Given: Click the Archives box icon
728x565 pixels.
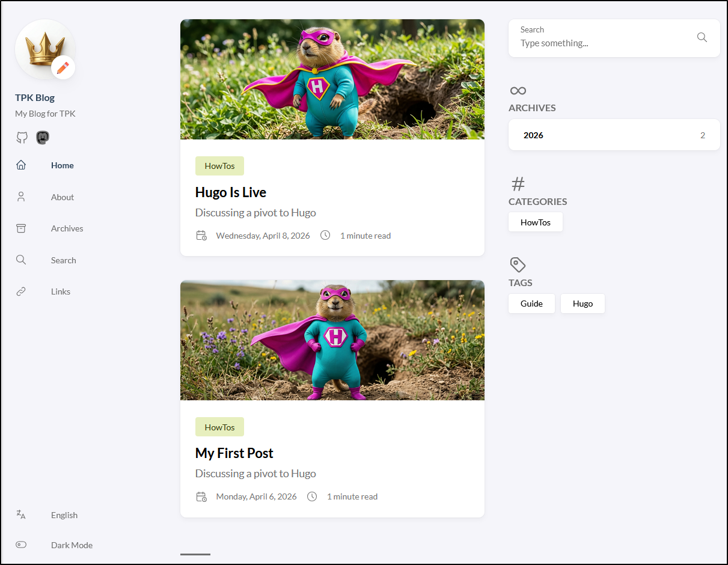Looking at the screenshot, I should [x=21, y=228].
